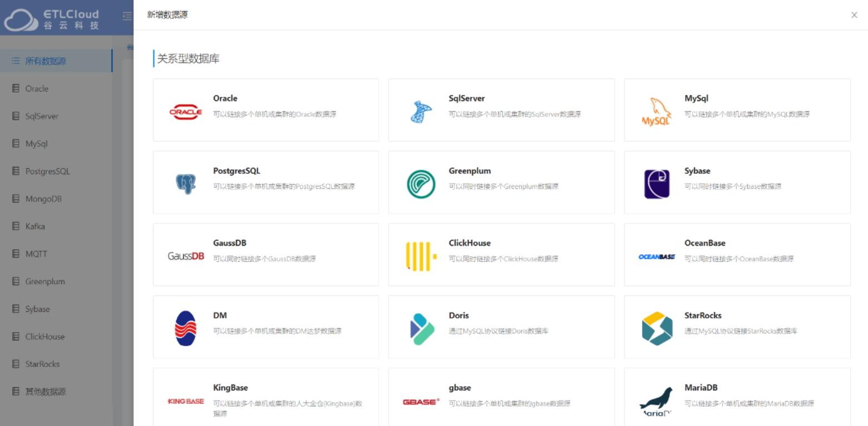Click description 可以链接多个单机或集群的DM达梦数据源

(277, 331)
